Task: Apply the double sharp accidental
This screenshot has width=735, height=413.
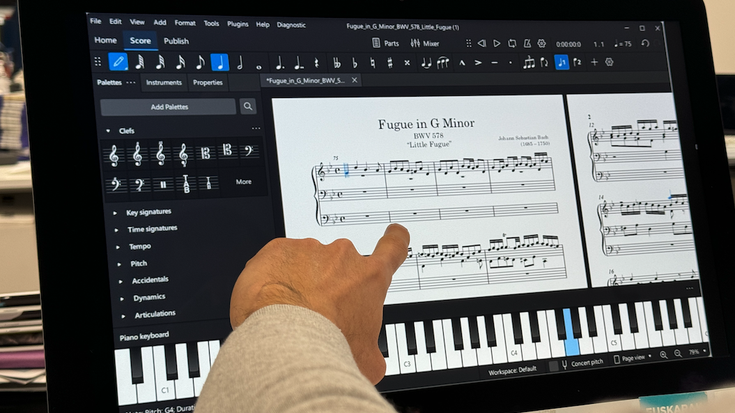Action: pyautogui.click(x=407, y=63)
